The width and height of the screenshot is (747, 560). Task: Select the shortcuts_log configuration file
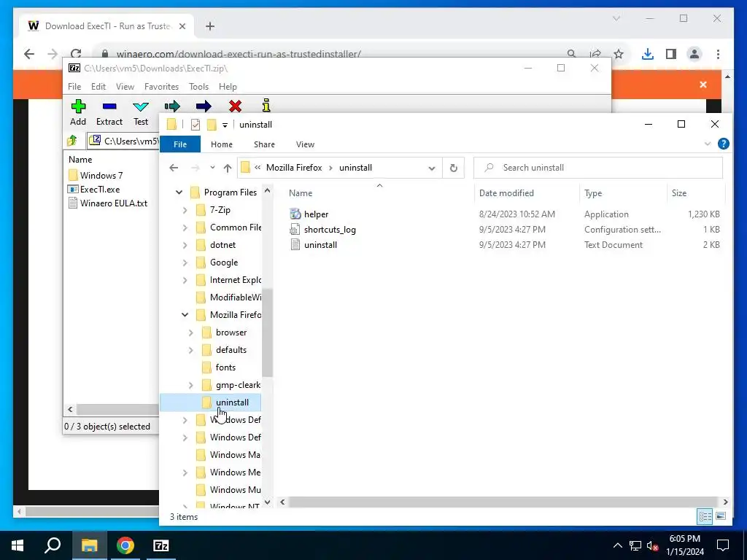coord(330,230)
